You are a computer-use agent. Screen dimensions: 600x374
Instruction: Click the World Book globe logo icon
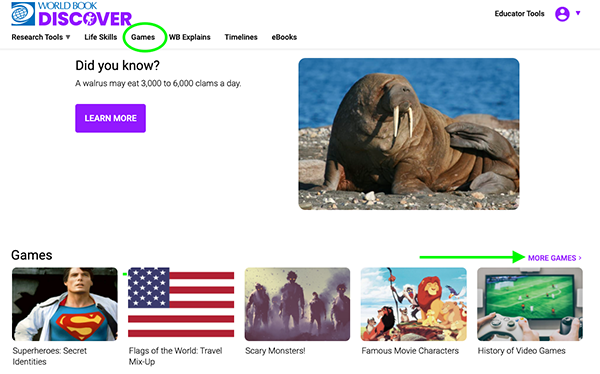[x=23, y=14]
